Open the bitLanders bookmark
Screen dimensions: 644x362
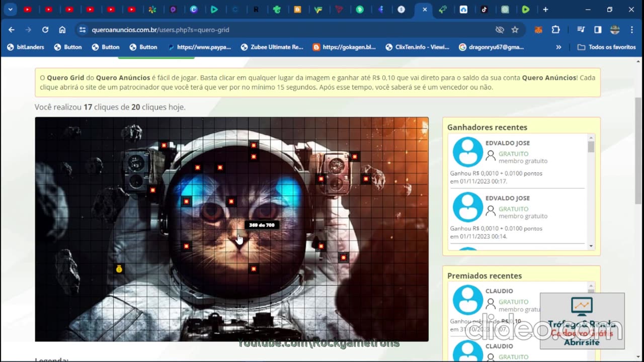[26, 47]
